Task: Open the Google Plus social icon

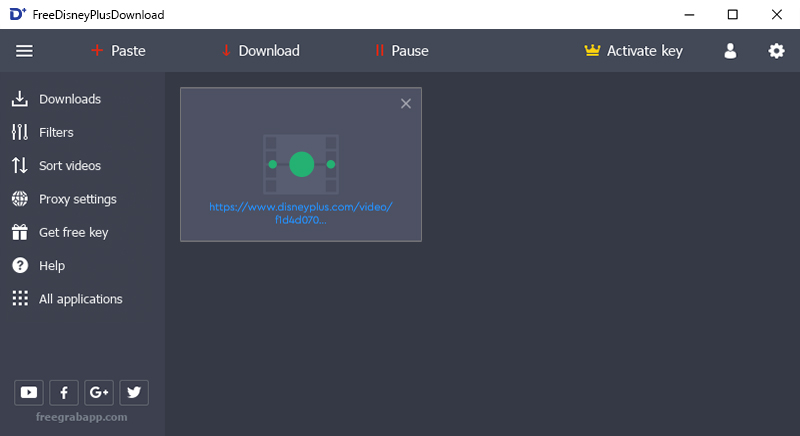Action: (x=98, y=392)
